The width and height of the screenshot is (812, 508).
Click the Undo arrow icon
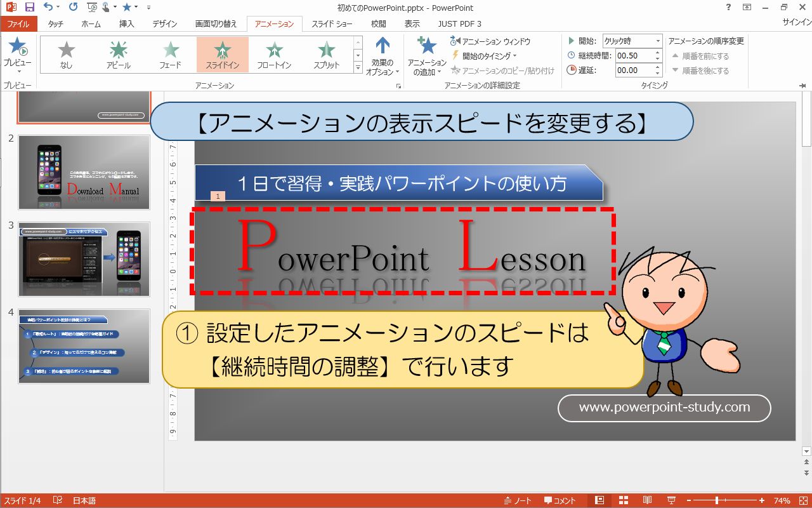tap(48, 8)
